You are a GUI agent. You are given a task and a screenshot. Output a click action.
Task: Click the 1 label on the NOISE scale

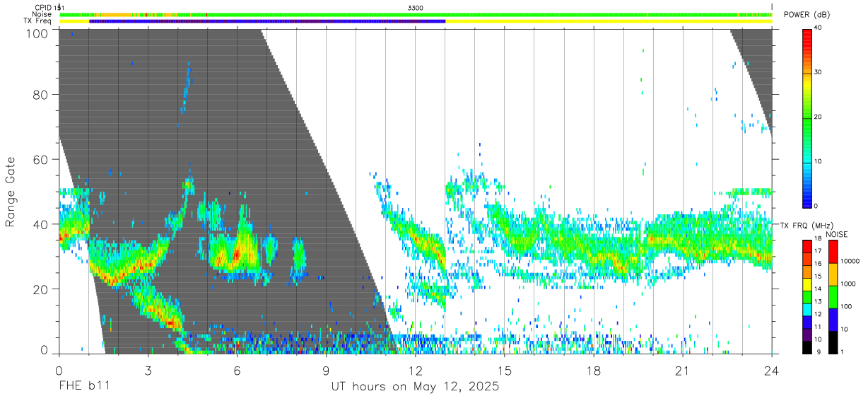click(842, 352)
